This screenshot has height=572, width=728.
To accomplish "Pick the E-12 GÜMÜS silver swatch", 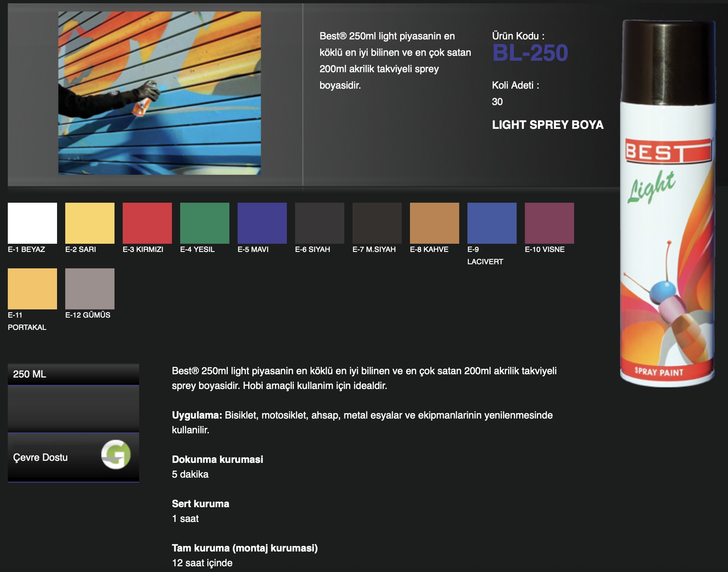I will (90, 289).
